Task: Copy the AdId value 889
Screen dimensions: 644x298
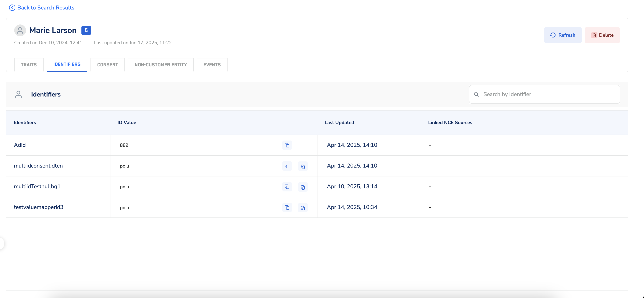Action: click(x=287, y=145)
